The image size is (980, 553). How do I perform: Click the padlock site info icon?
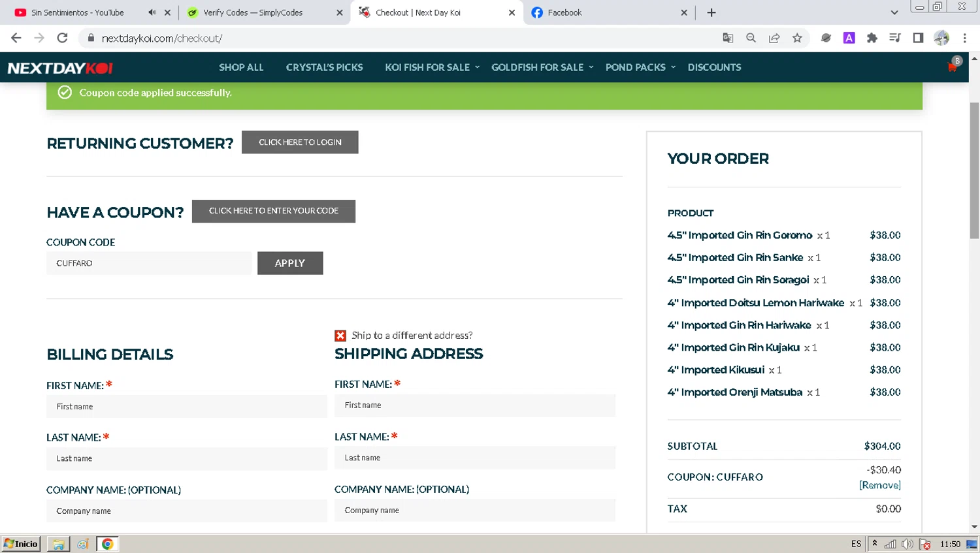pos(91,38)
